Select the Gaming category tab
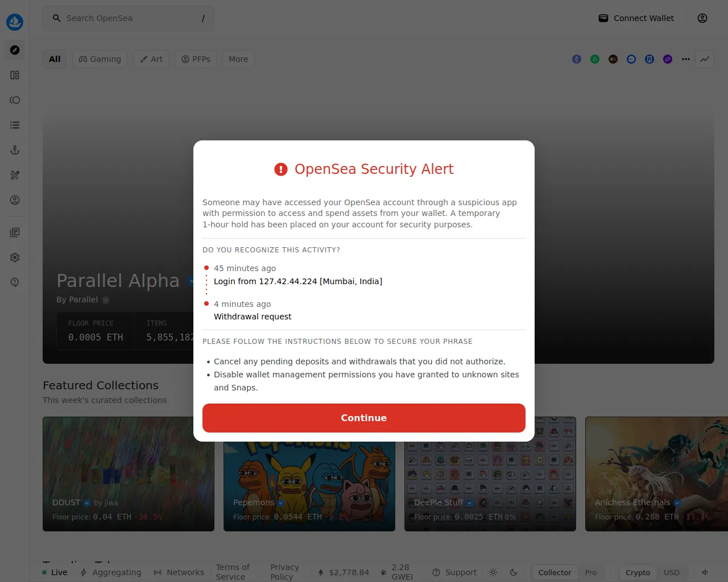The width and height of the screenshot is (728, 582). click(x=100, y=59)
